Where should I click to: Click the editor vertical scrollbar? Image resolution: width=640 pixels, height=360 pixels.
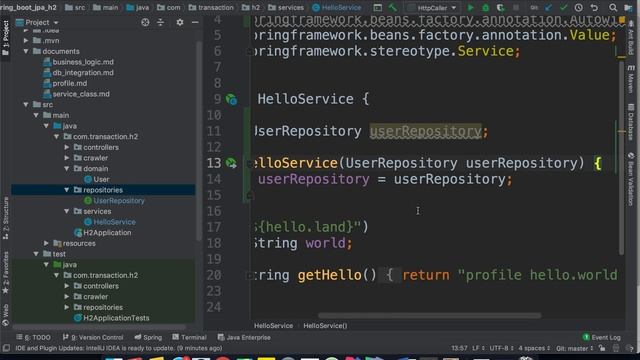point(621,157)
